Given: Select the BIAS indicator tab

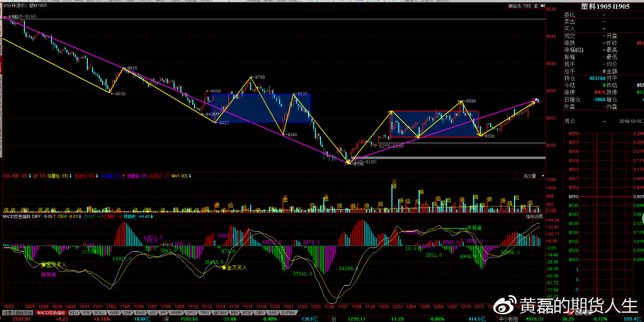Looking at the screenshot, I should (x=141, y=312).
